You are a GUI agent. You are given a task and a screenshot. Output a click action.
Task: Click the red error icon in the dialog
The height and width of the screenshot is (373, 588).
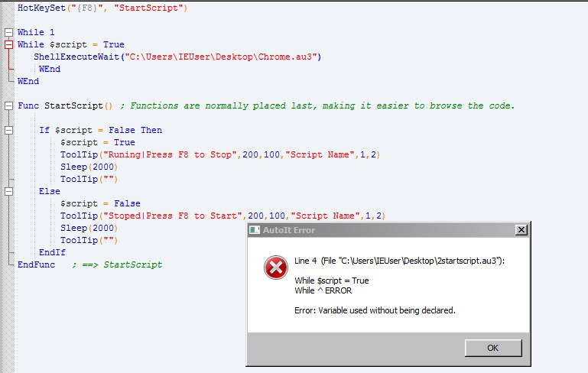pos(276,268)
